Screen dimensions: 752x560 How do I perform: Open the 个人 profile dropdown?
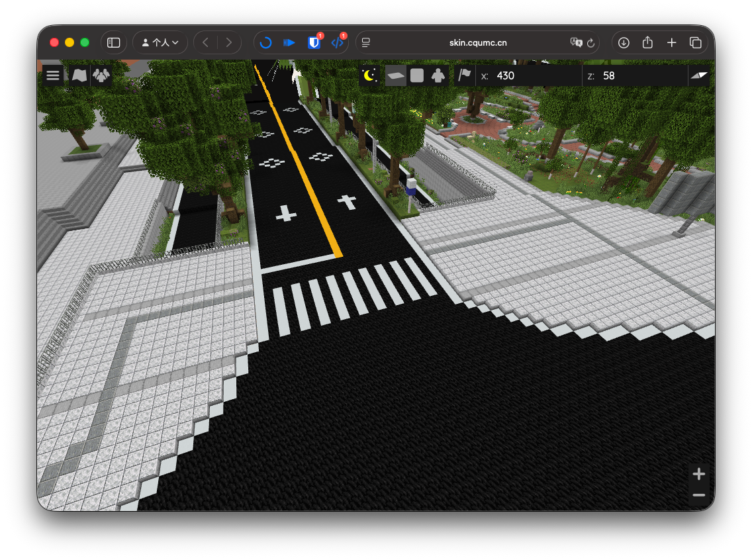click(160, 42)
